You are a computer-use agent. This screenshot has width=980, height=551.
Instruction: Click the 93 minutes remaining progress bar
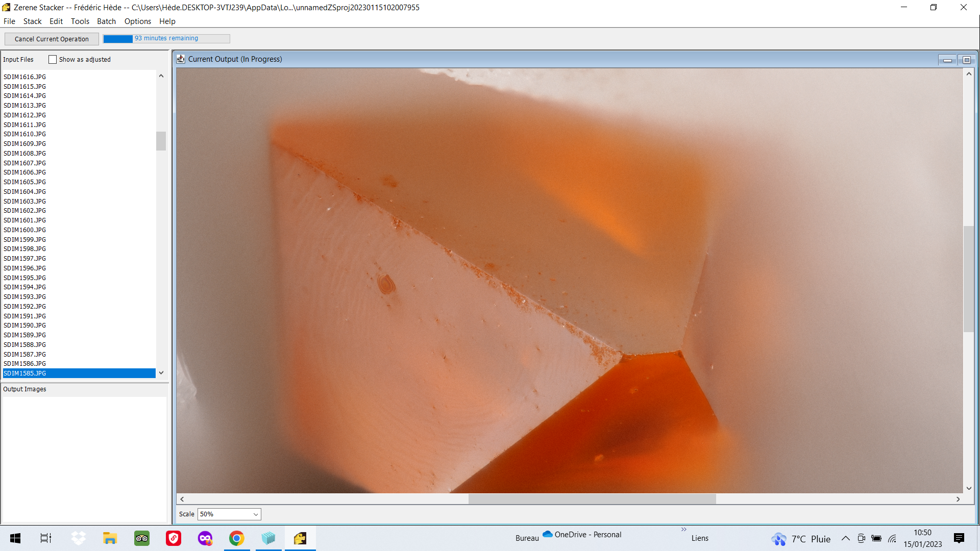(166, 39)
